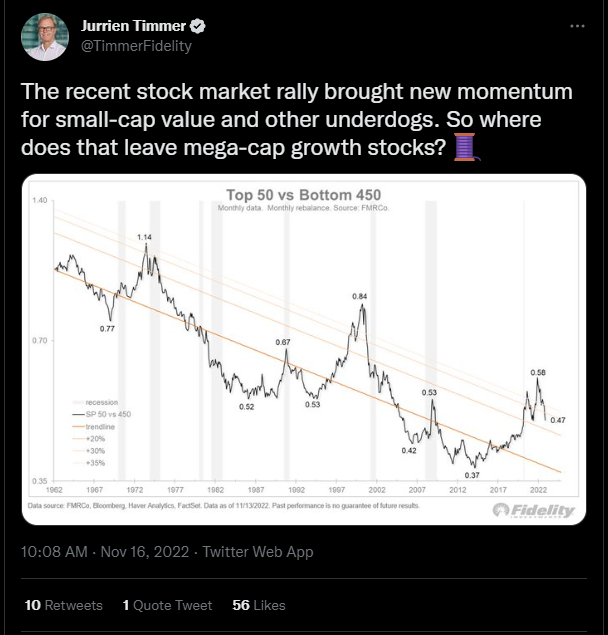
Task: Open the @TimmerFidelity handle link
Action: click(x=137, y=46)
